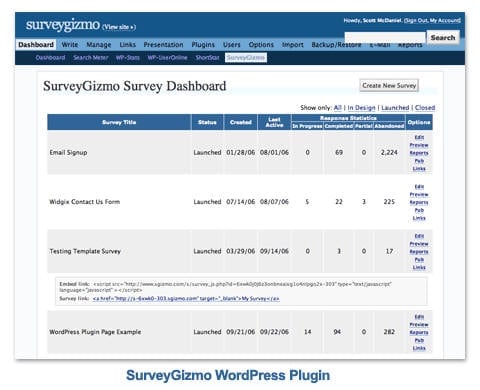
Task: Click the Search button in the header
Action: coord(443,38)
